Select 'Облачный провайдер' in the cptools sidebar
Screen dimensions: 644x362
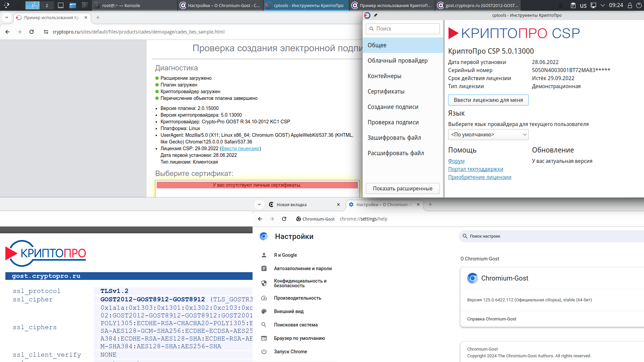403,61
